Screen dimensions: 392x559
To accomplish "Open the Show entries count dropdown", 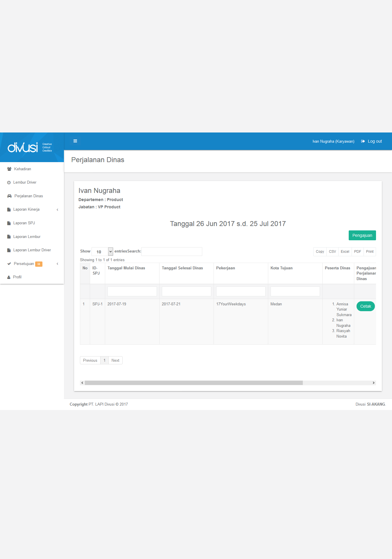I will point(102,252).
